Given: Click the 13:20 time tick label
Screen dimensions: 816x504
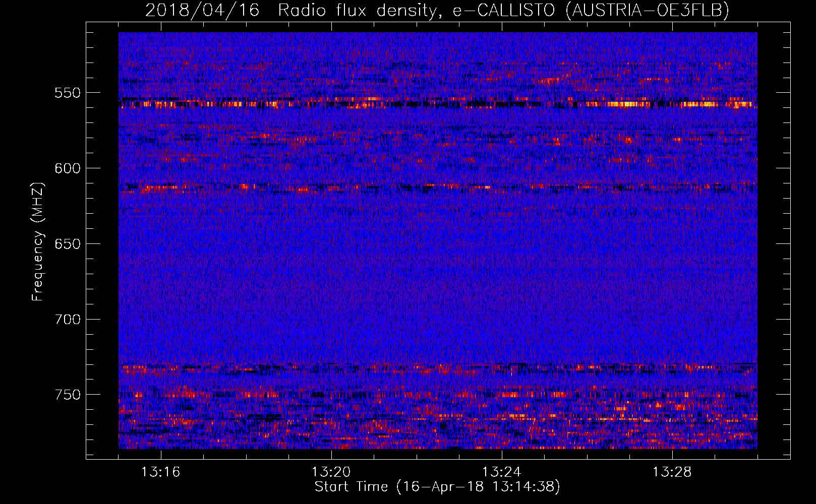Looking at the screenshot, I should click(x=331, y=472).
